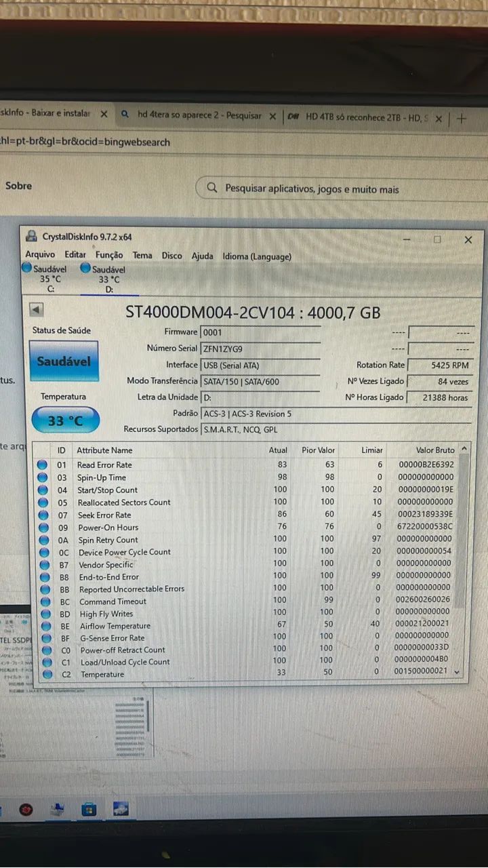
Task: Click the status icon for G-Sense Error Rate
Action: (46, 638)
